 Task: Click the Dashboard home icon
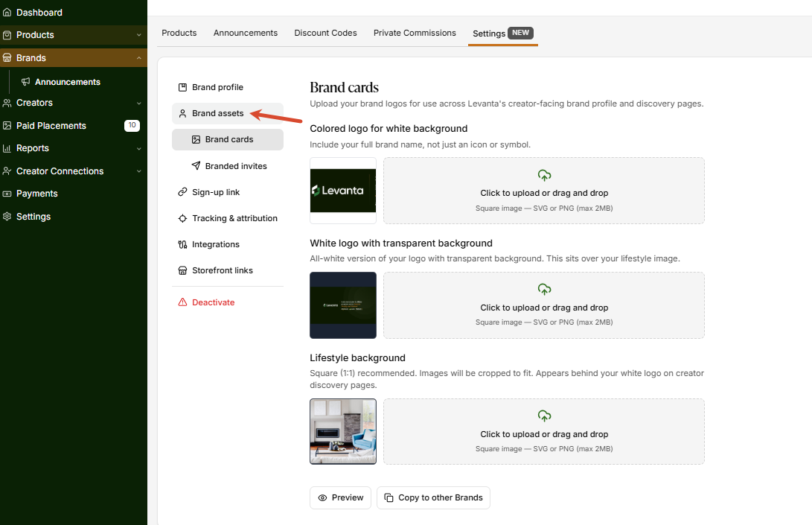click(x=7, y=13)
